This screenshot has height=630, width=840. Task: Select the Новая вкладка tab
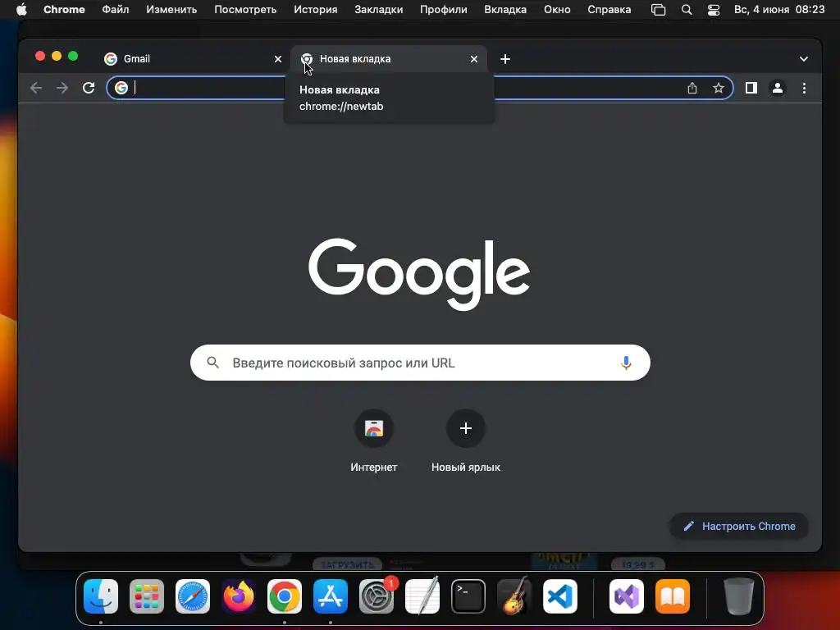point(389,59)
